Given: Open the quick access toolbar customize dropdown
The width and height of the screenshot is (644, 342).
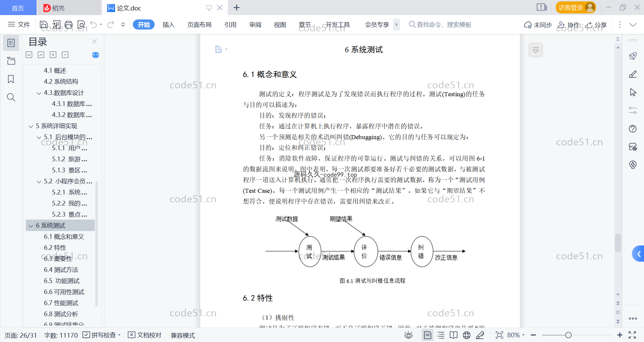Looking at the screenshot, I should (x=123, y=24).
